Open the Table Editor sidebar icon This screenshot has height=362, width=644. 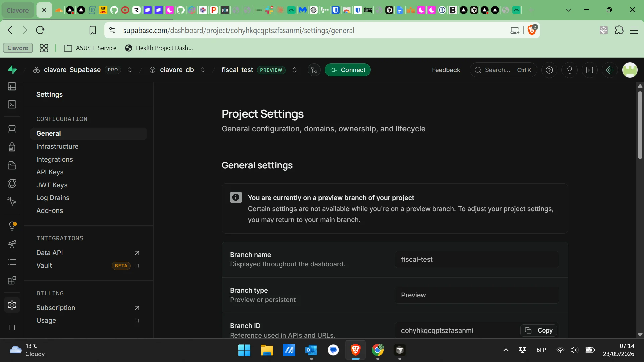coord(12,87)
